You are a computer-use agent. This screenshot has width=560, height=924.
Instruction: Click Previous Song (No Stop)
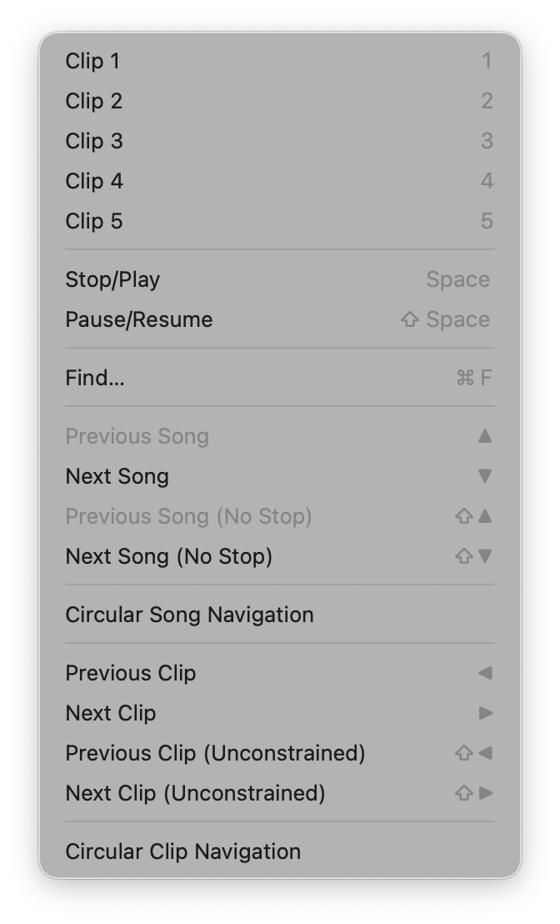tap(188, 516)
